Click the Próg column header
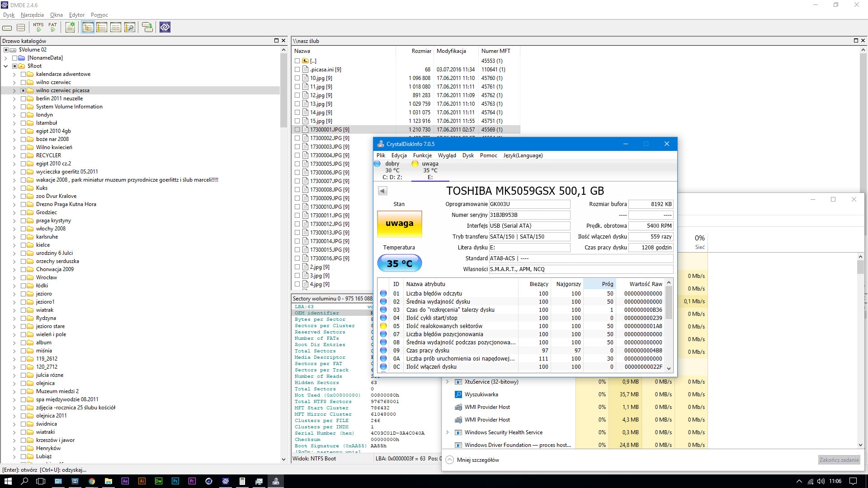This screenshot has height=488, width=868. coord(599,284)
